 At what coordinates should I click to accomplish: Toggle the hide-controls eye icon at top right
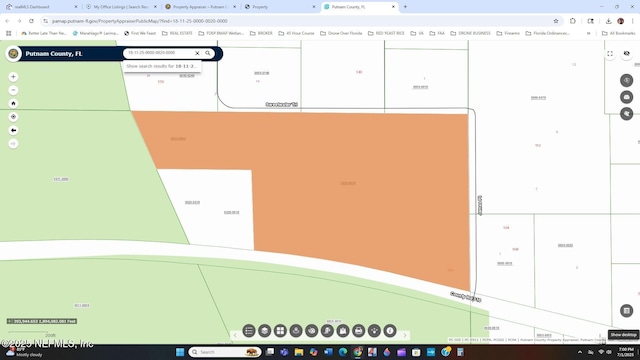[x=627, y=53]
